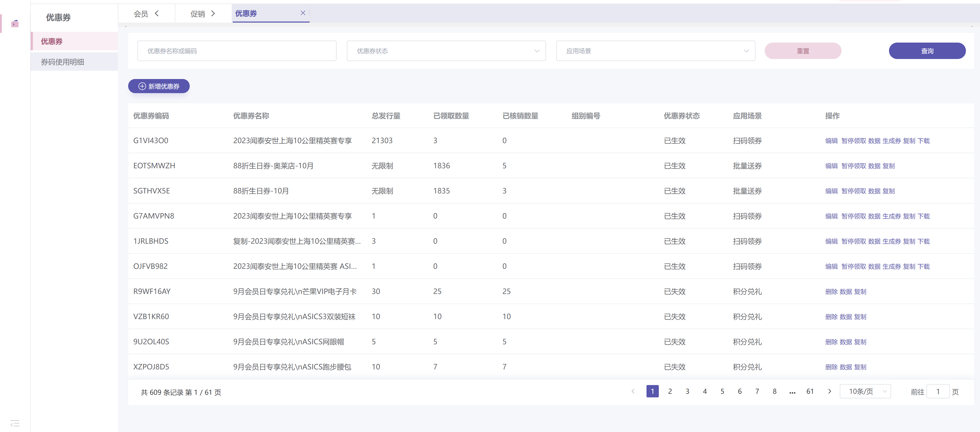Click 下载 for OJFVB982 row
Viewport: 980px width, 432px height.
pos(924,267)
